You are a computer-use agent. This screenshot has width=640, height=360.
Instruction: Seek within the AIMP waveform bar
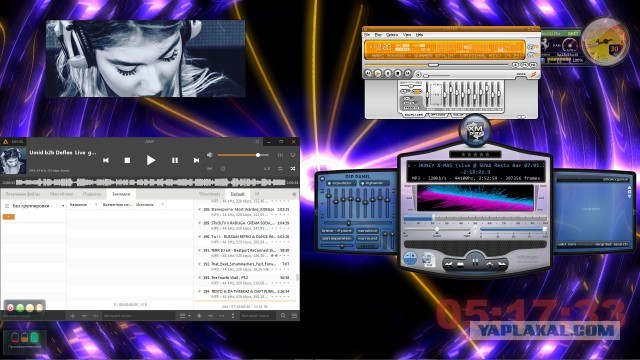tap(150, 182)
